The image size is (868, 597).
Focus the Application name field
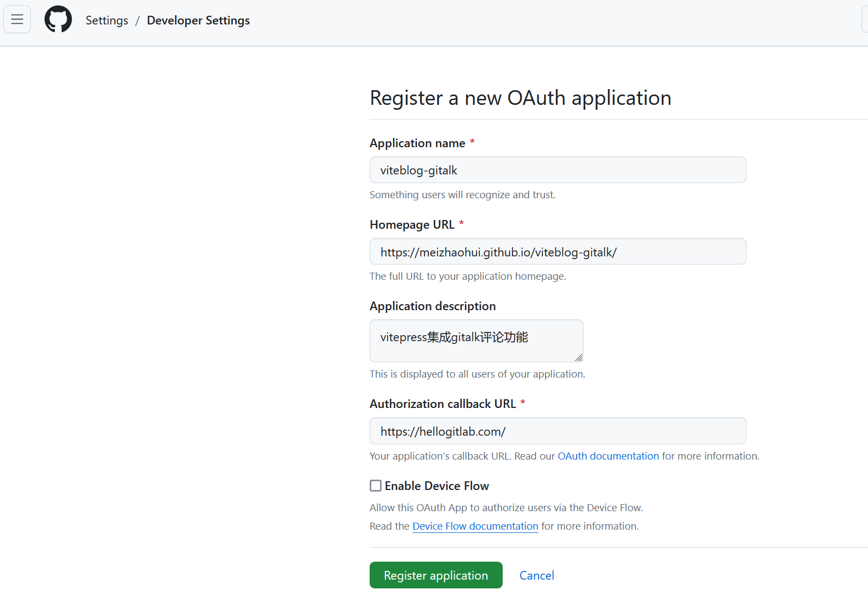pos(557,170)
